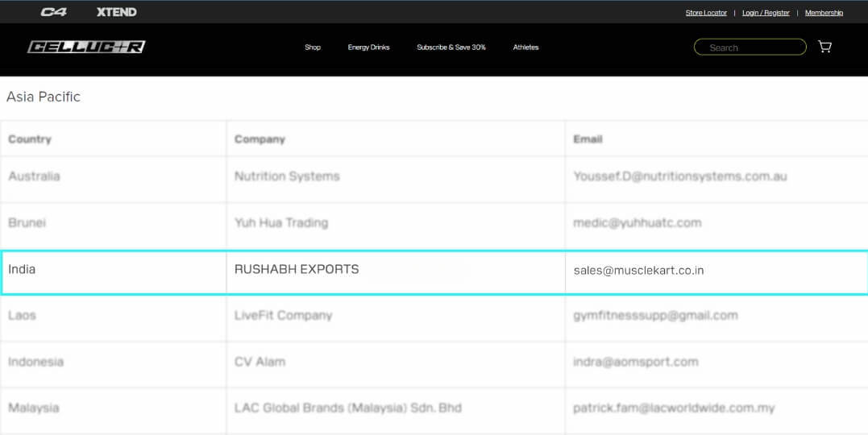Go to Subscribe & Save 30%

click(x=451, y=48)
